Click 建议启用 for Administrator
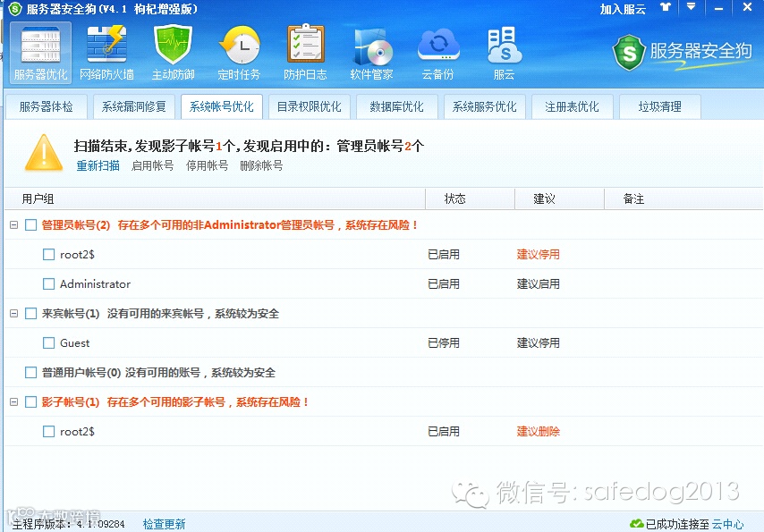This screenshot has width=764, height=532. (539, 284)
